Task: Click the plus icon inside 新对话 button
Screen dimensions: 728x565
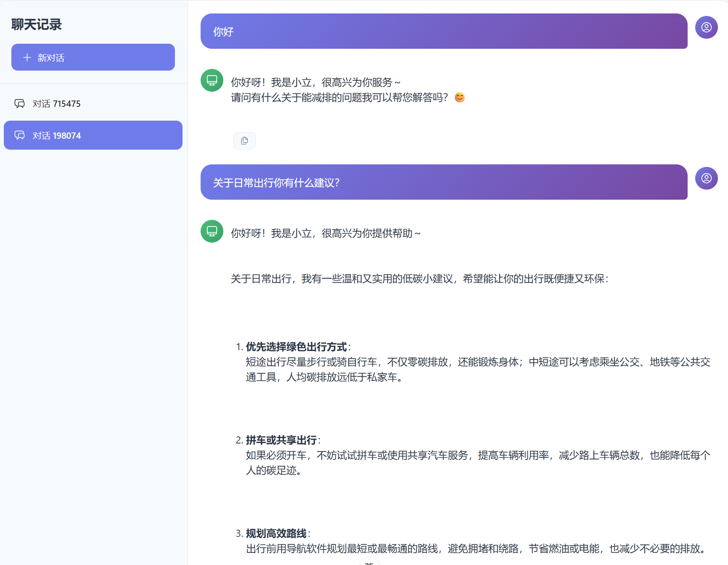Action: coord(27,57)
